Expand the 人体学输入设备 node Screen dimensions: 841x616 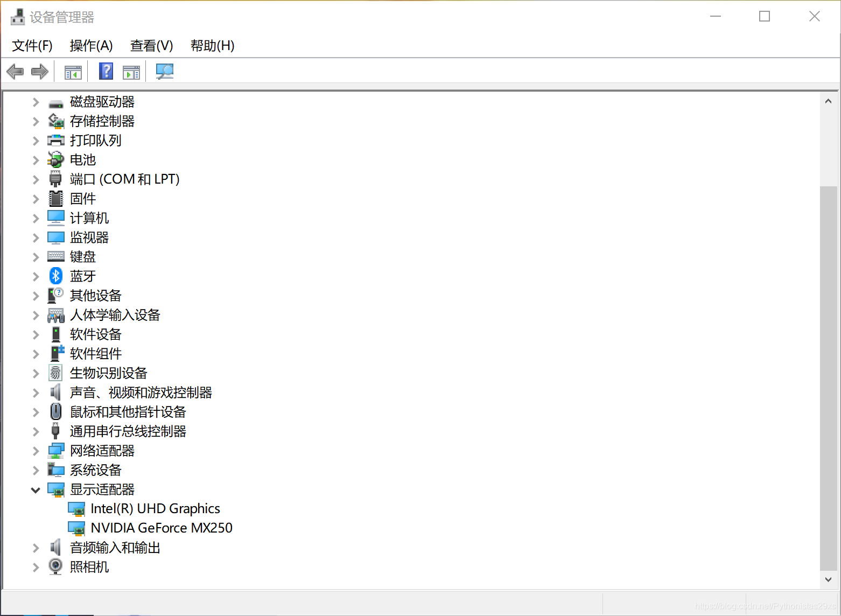36,315
